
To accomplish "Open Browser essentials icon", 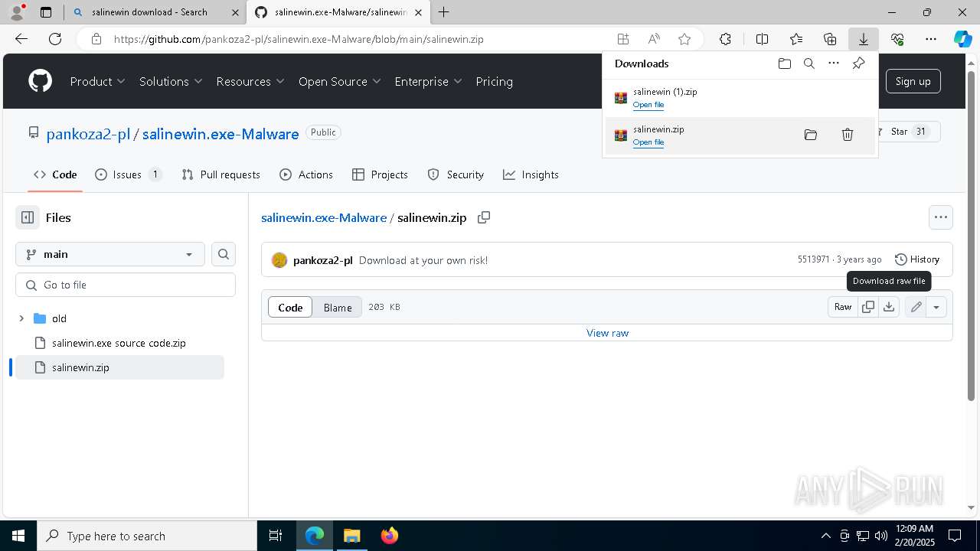I will [x=897, y=39].
